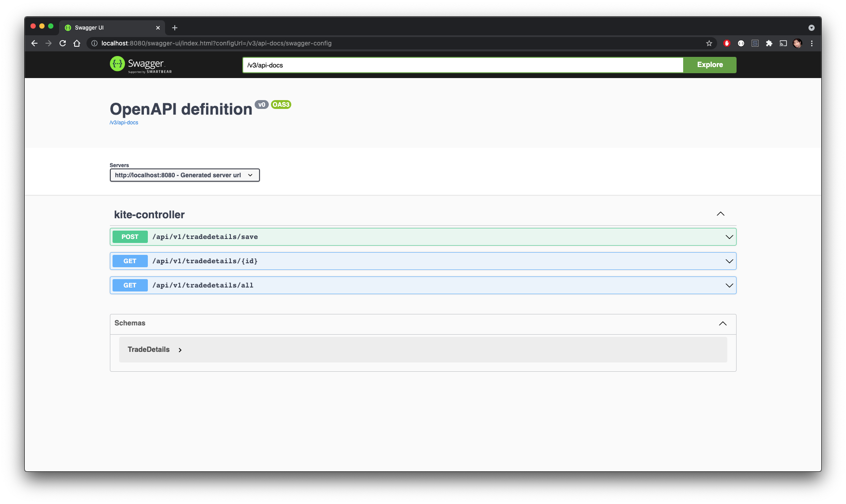This screenshot has width=846, height=504.
Task: Go back using the browser back arrow
Action: click(x=34, y=43)
